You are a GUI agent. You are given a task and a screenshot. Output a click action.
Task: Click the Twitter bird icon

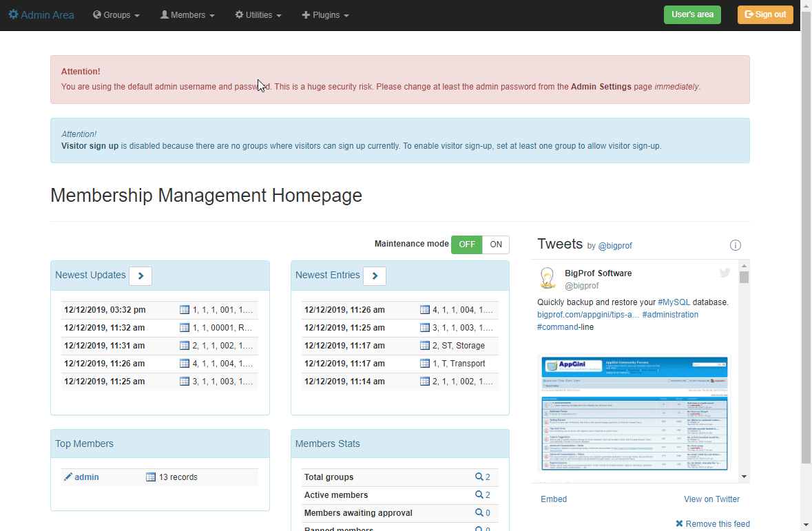coord(725,273)
